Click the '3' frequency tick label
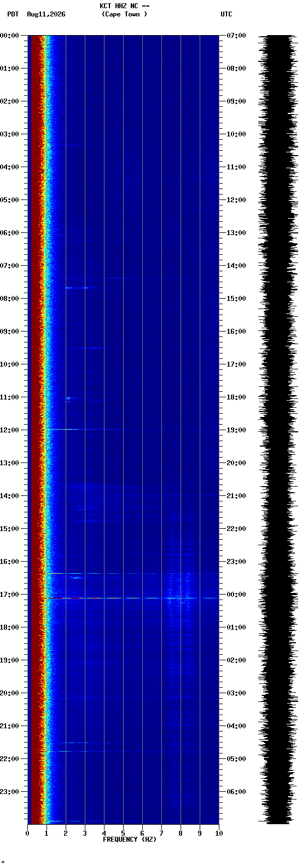 (85, 833)
